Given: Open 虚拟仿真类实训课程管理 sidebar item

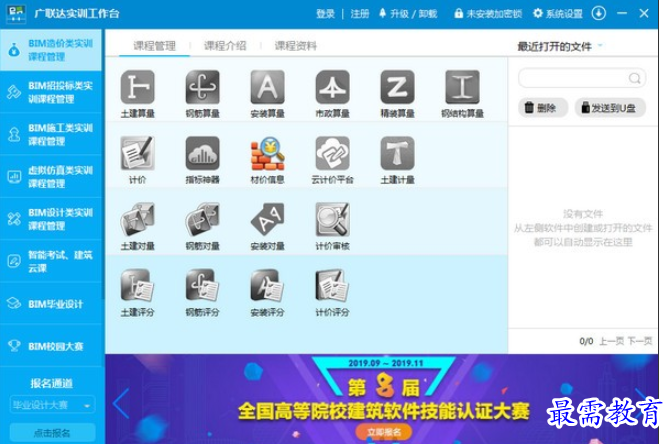Looking at the screenshot, I should click(x=51, y=177).
